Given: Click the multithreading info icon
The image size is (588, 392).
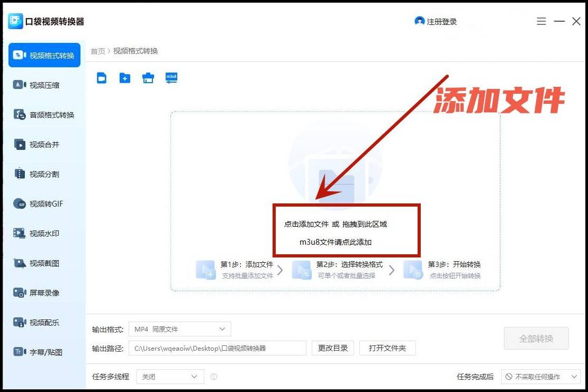Looking at the screenshot, I should tap(214, 377).
